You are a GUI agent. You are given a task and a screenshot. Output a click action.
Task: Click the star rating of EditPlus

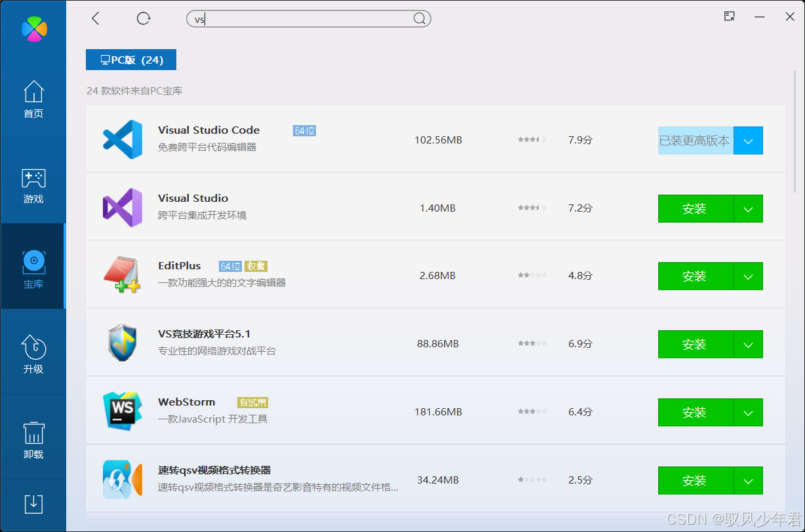click(x=532, y=275)
